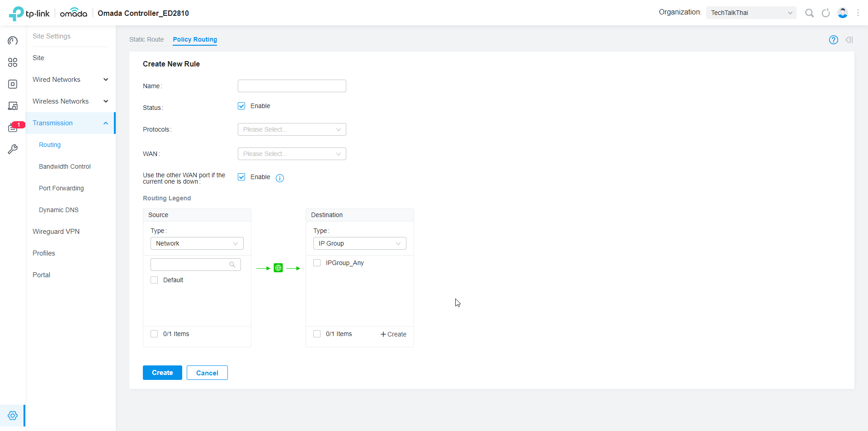Open the WAN dropdown
Screen dimensions: 868x431
pyautogui.click(x=292, y=154)
